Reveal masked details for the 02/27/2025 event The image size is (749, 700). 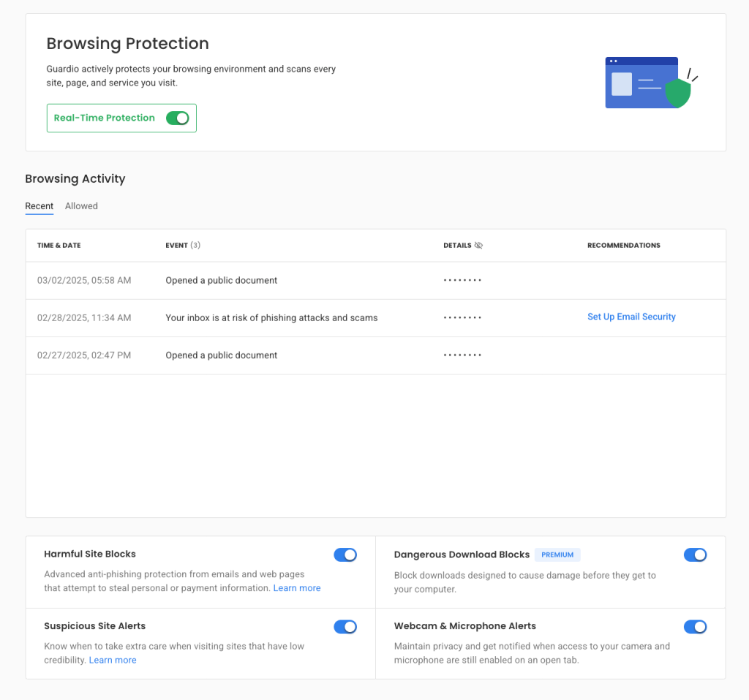(462, 355)
